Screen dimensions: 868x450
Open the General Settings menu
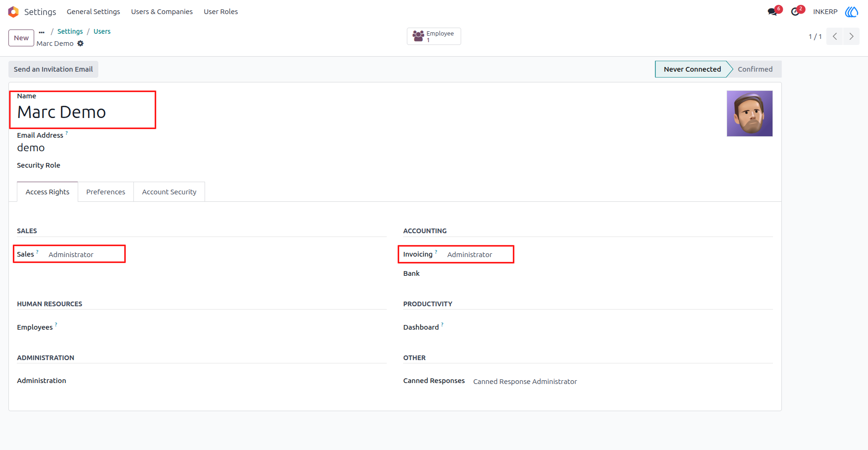tap(93, 12)
